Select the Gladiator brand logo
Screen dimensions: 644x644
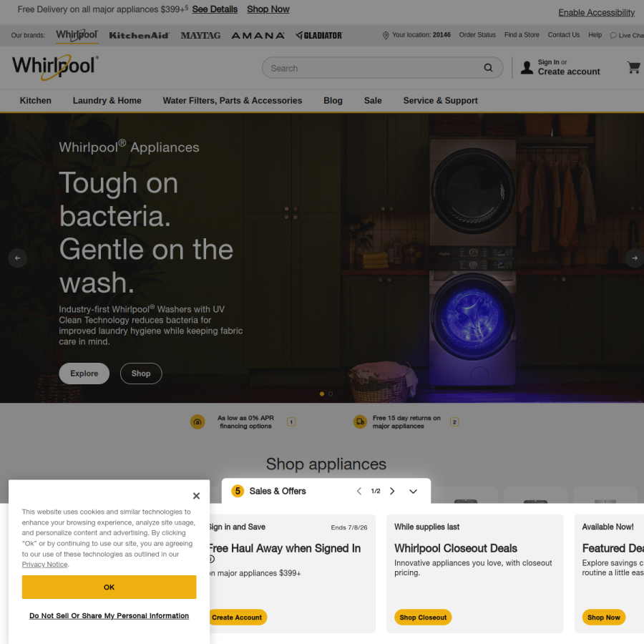coord(319,35)
